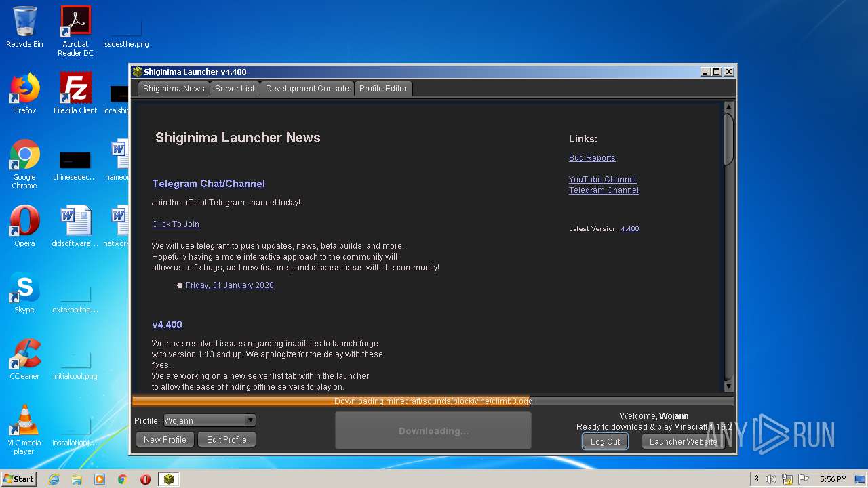Screen dimensions: 868x488
Task: Click Action Center flag tray icon
Action: pyautogui.click(x=804, y=479)
